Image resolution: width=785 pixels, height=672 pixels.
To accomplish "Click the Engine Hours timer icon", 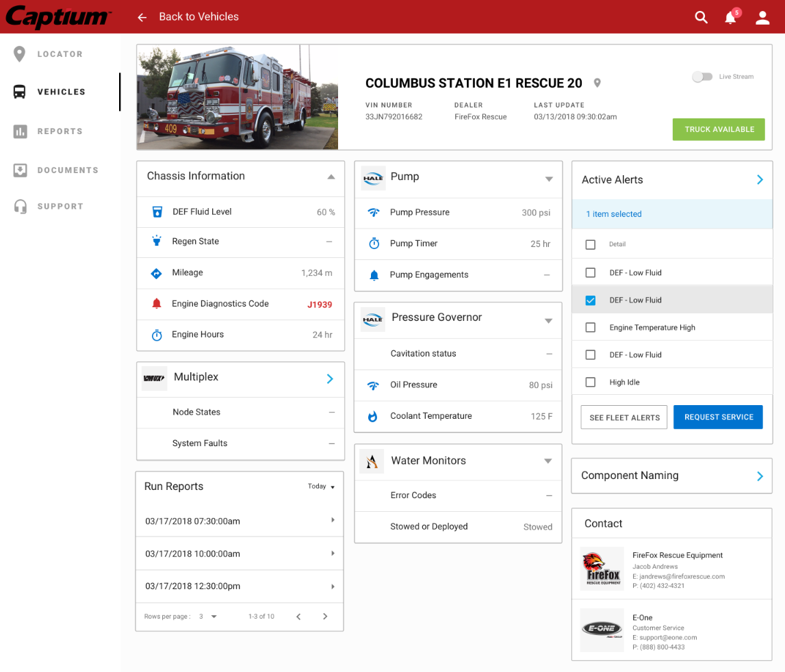I will [157, 335].
